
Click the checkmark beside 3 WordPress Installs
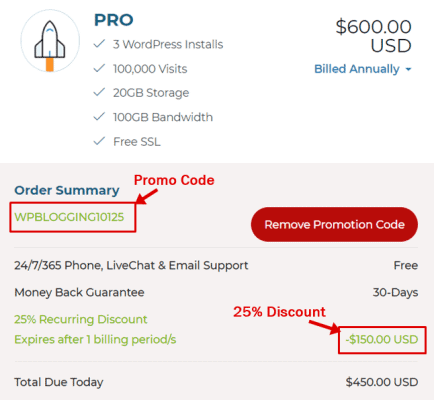pos(99,44)
